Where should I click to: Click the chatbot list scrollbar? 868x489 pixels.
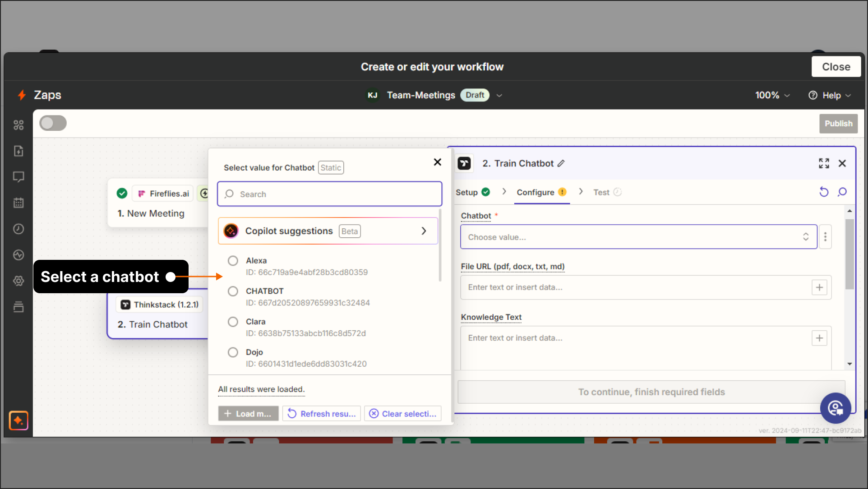[x=440, y=246]
